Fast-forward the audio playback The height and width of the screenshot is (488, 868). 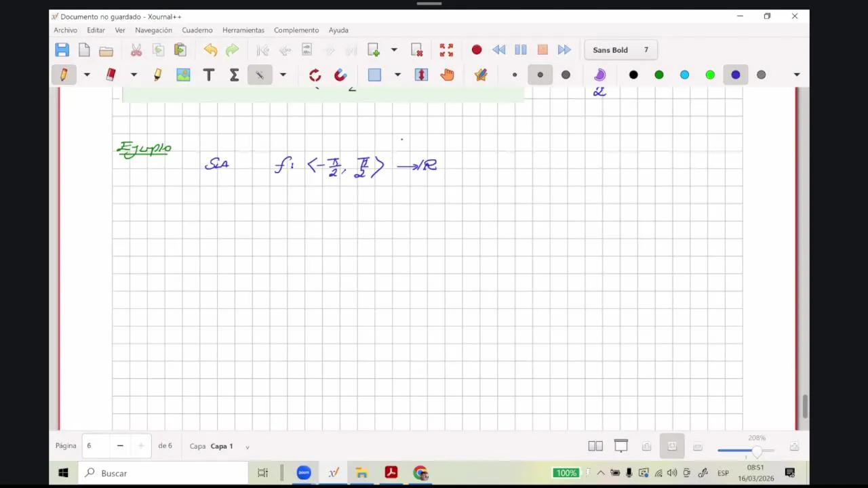click(x=564, y=49)
